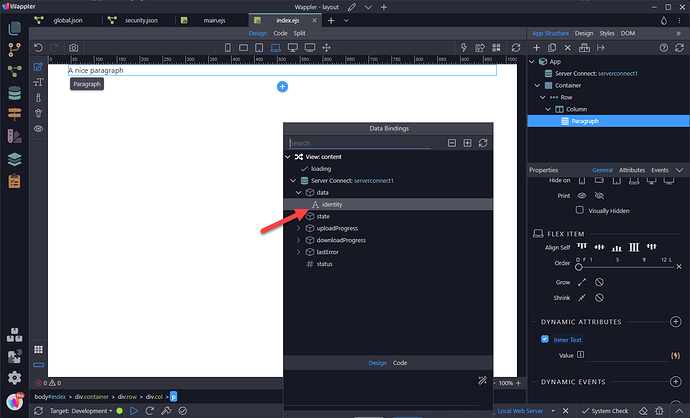
Task: Toggle the Visually Hidden checkbox
Action: tap(580, 210)
